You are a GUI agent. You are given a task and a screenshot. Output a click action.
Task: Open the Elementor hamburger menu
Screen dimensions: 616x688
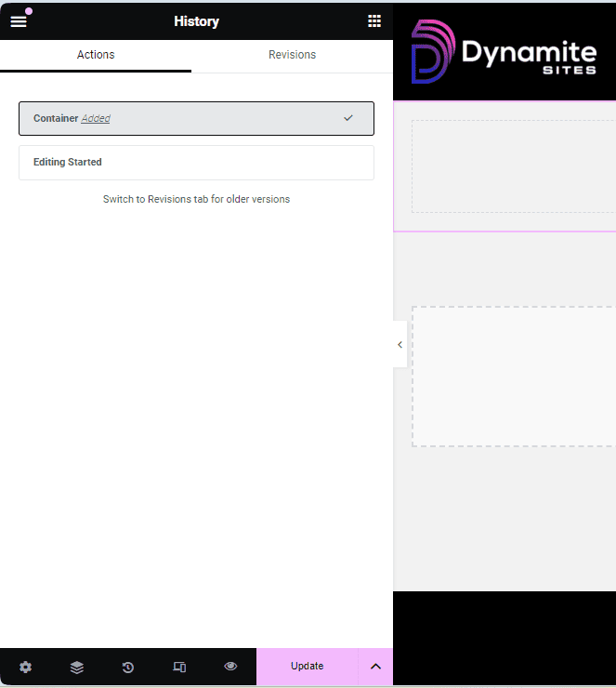coord(19,20)
